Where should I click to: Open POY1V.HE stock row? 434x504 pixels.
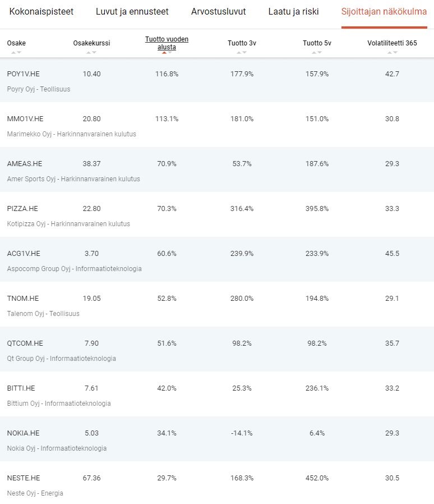click(x=217, y=80)
